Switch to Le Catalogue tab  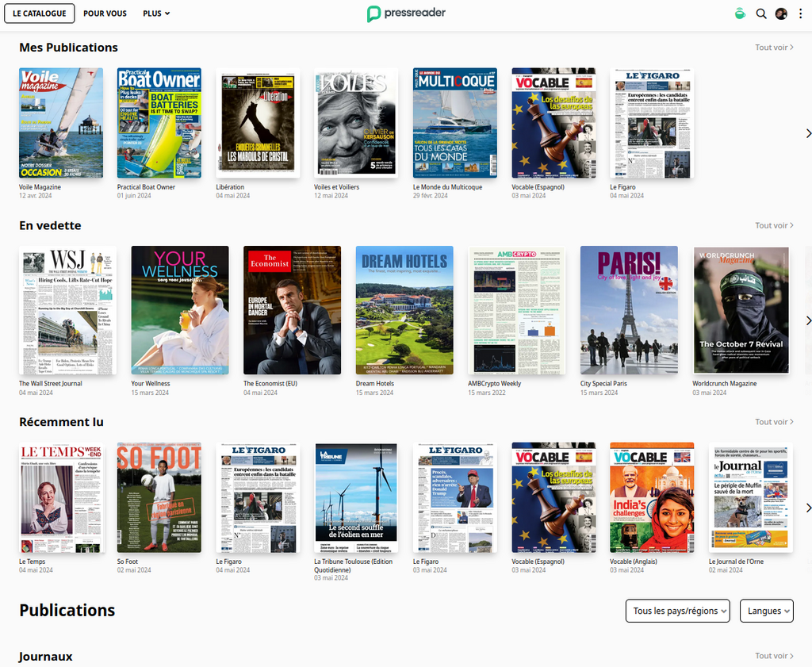click(x=40, y=13)
